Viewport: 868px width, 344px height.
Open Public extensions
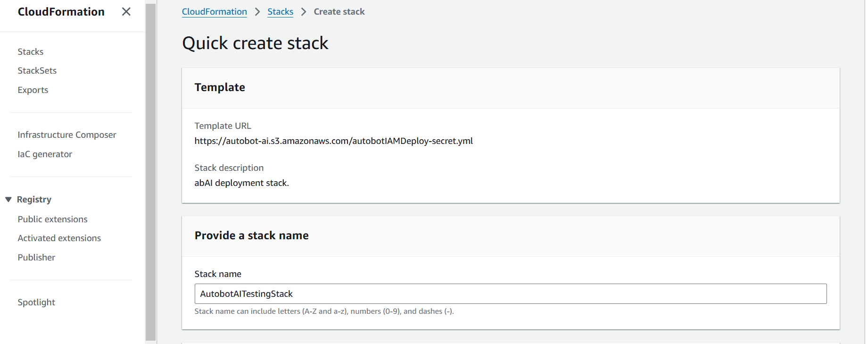53,219
